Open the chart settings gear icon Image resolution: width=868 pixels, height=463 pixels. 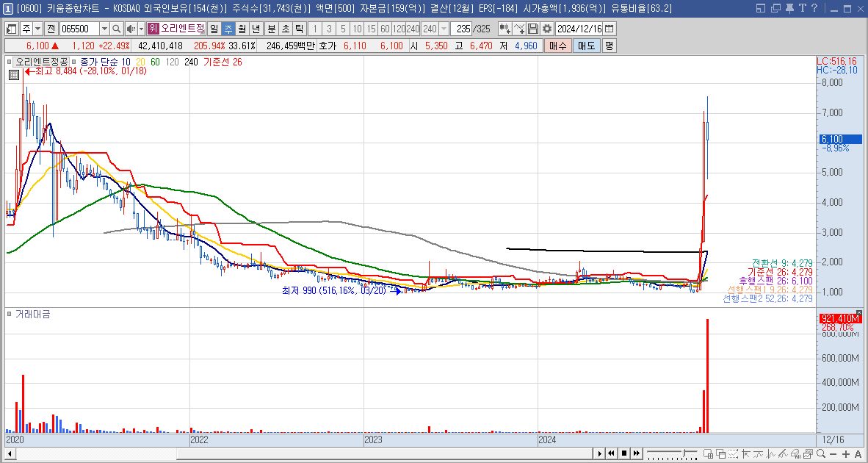pos(547,29)
